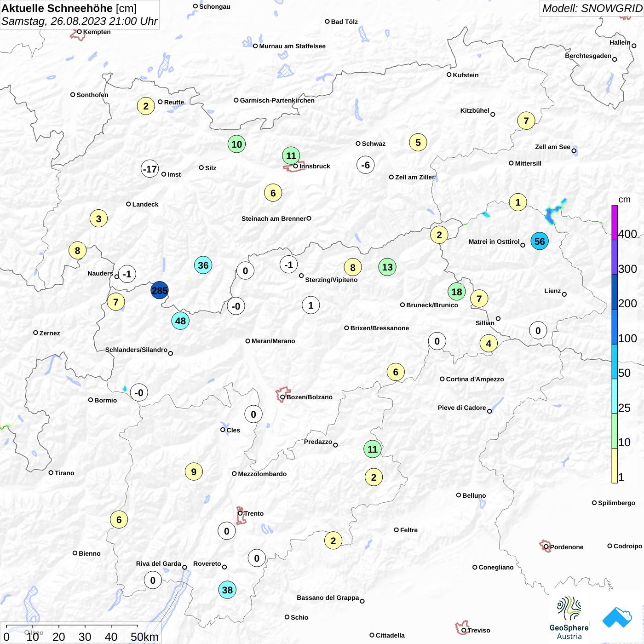Select the pale yellow 1 cm legend color

pos(615,466)
